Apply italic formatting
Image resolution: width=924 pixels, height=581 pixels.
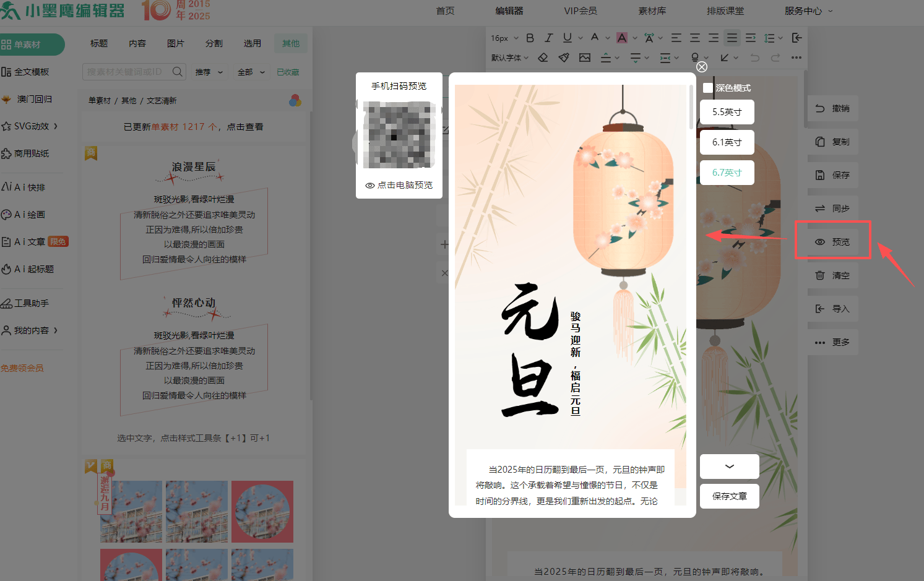tap(548, 38)
